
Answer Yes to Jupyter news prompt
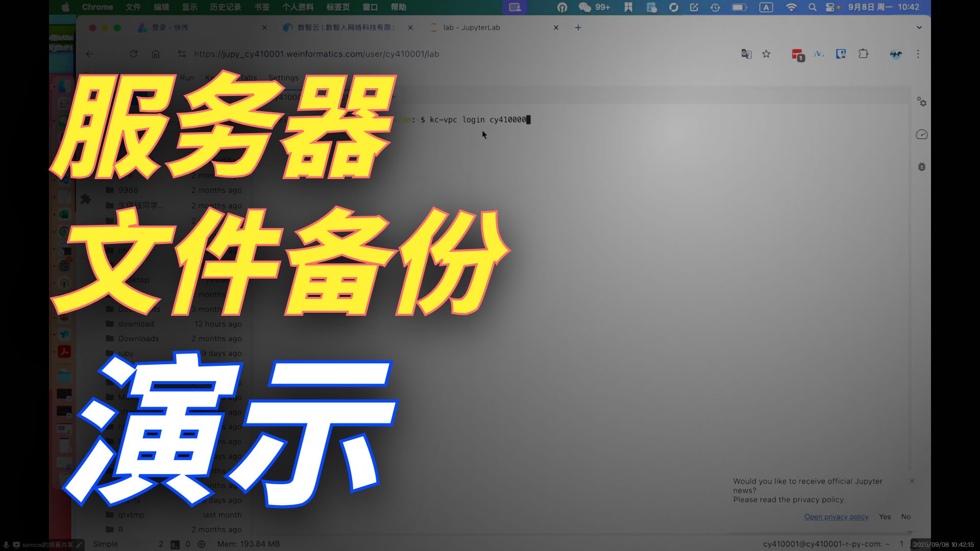(x=885, y=517)
